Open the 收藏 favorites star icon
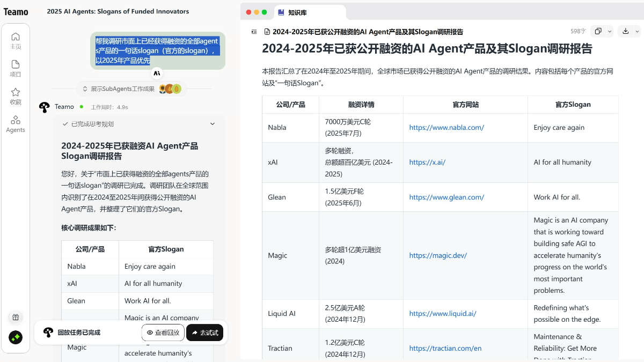This screenshot has width=644, height=362. [x=16, y=96]
